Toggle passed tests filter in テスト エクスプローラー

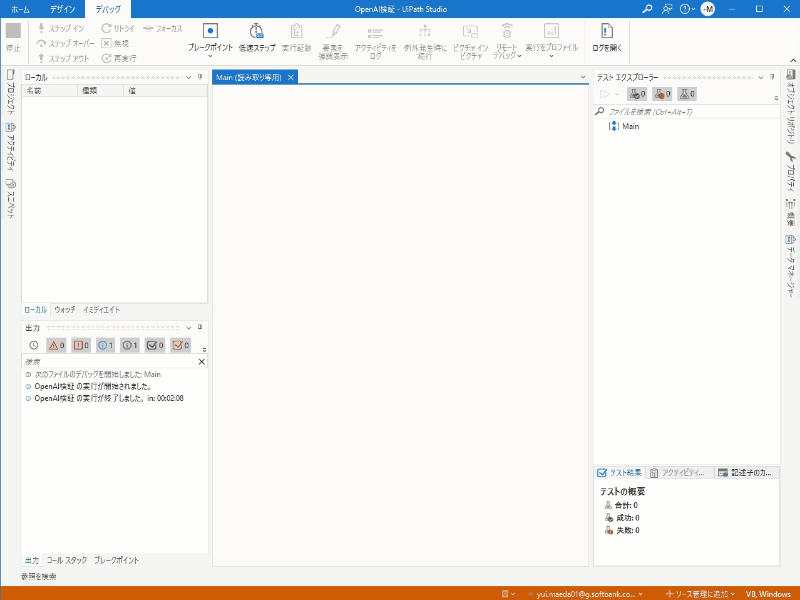tap(637, 94)
